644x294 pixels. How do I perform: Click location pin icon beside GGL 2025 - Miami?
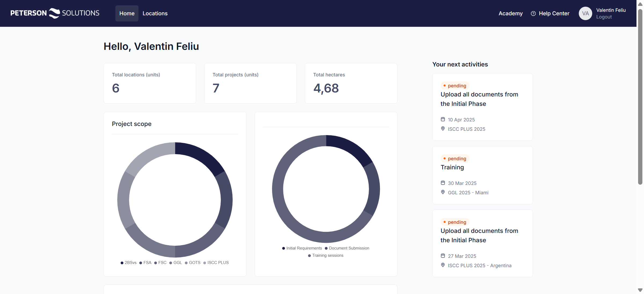tap(443, 192)
